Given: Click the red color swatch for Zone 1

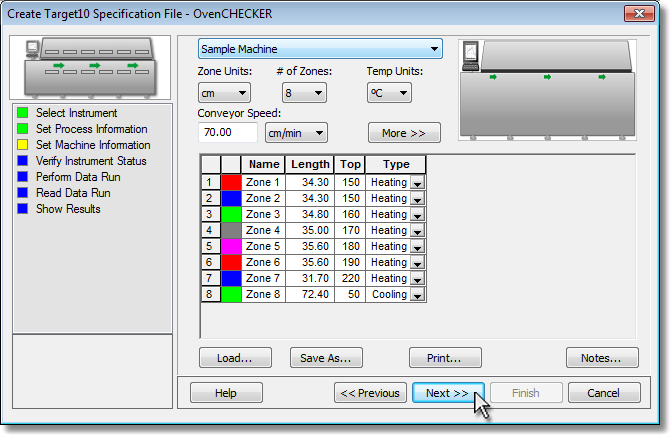Looking at the screenshot, I should coord(231,182).
